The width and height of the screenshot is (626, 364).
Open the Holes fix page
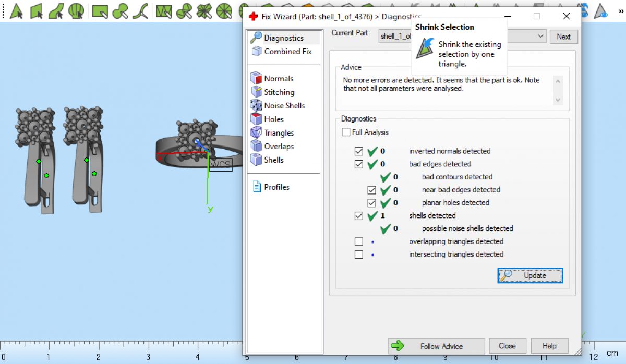point(273,119)
